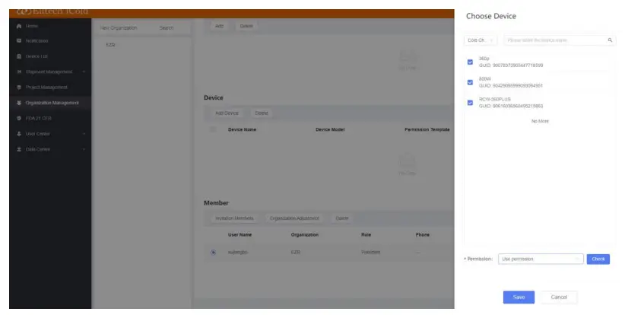The height and width of the screenshot is (315, 644).
Task: Click the blue Save button
Action: [519, 297]
